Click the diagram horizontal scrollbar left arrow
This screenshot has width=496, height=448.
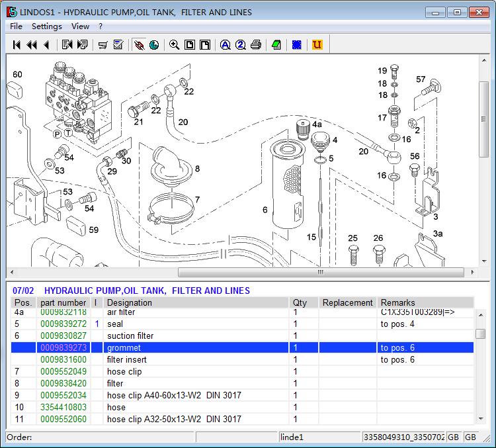pyautogui.click(x=12, y=272)
